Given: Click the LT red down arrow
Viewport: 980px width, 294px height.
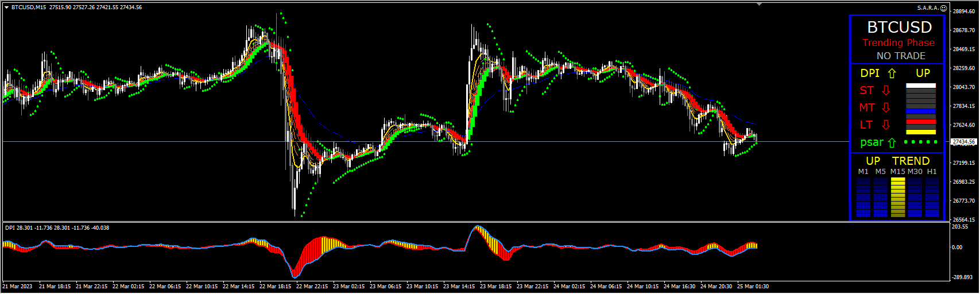Looking at the screenshot, I should click(x=886, y=125).
